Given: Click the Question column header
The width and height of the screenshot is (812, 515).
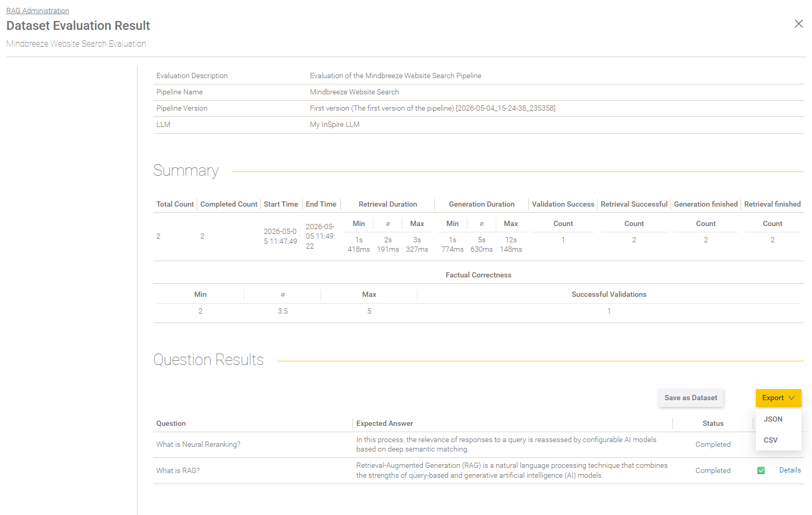Looking at the screenshot, I should [x=171, y=423].
